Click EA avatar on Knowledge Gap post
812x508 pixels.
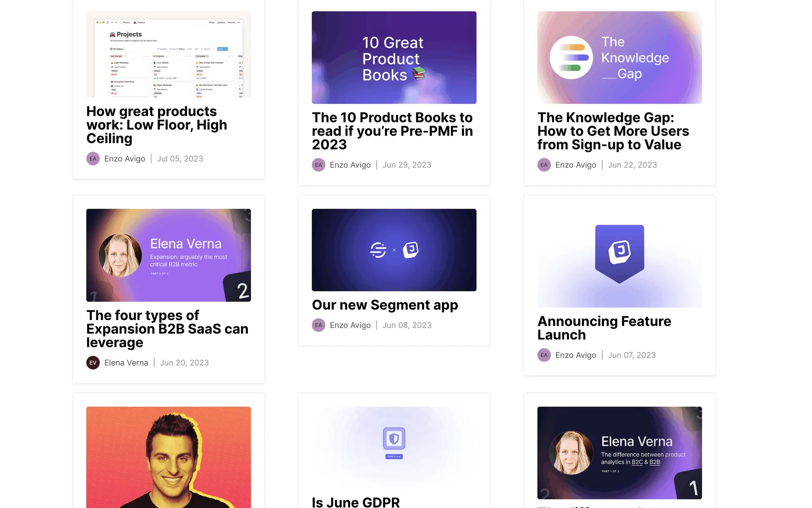click(544, 165)
